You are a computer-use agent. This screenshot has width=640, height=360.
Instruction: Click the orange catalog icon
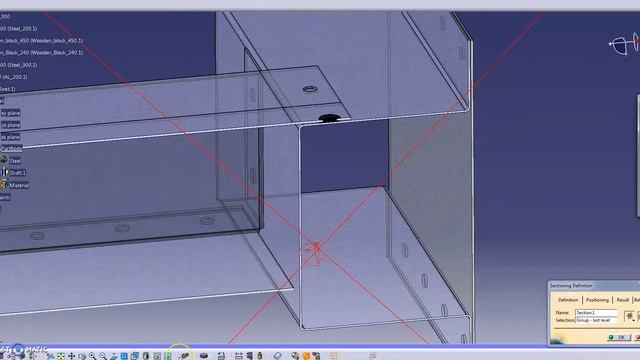(306, 356)
